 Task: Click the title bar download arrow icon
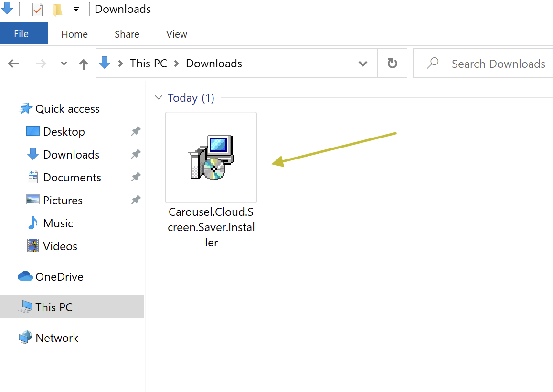coord(7,8)
